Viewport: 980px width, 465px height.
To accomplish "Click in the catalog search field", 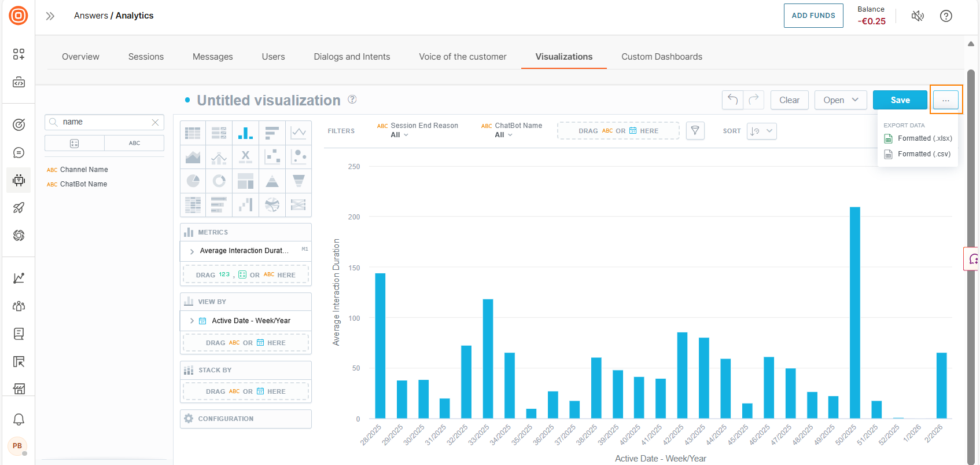I will coord(104,122).
